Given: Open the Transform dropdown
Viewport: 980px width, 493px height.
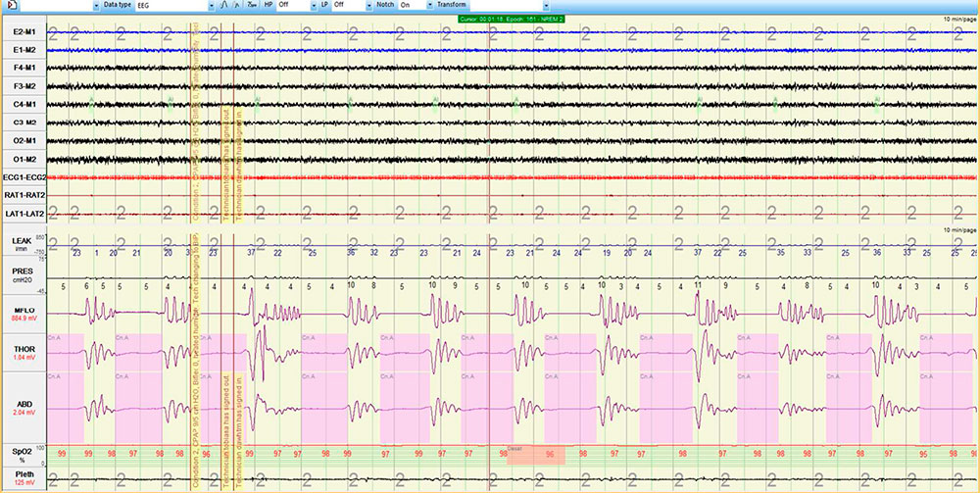Looking at the screenshot, I should (546, 4).
